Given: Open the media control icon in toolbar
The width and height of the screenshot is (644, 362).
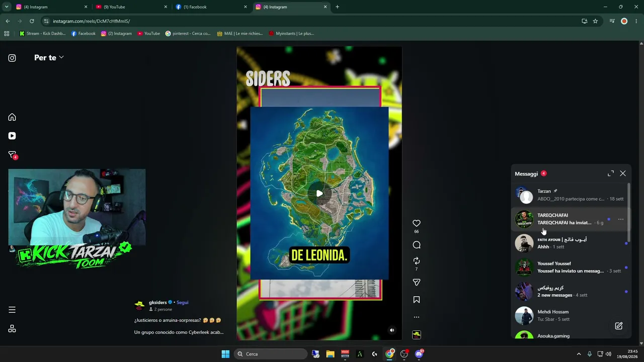Looking at the screenshot, I should click(612, 21).
